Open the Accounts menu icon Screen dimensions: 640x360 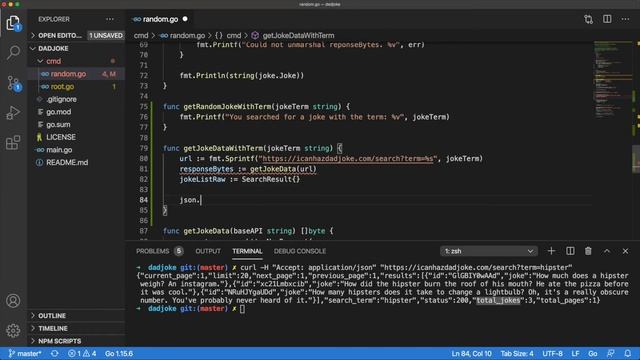tap(13, 301)
